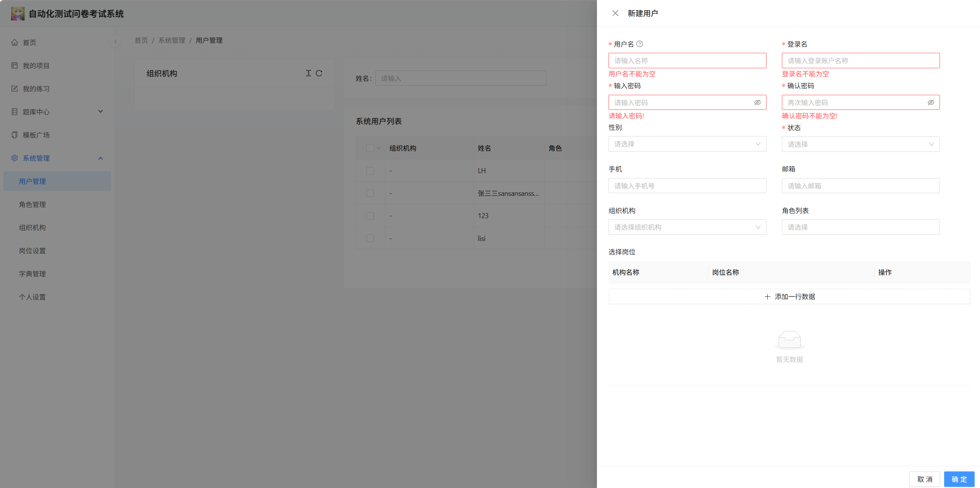Click the 首页 home icon in sidebar
The height and width of the screenshot is (488, 980).
coord(15,42)
